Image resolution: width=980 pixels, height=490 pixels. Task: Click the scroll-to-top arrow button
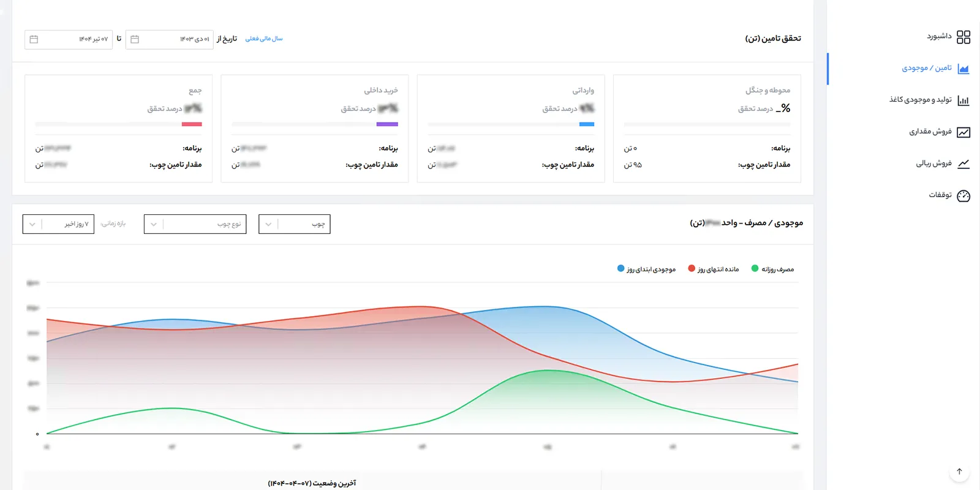[959, 472]
